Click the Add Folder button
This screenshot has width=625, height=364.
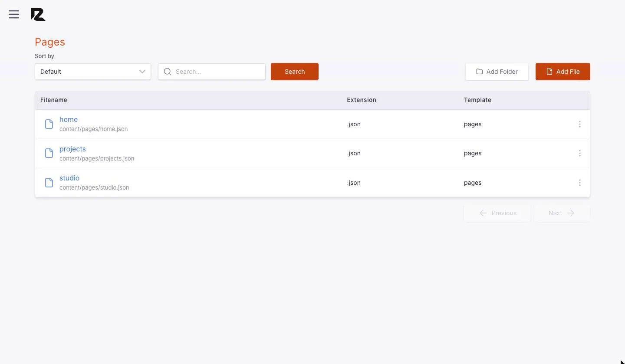coord(497,72)
